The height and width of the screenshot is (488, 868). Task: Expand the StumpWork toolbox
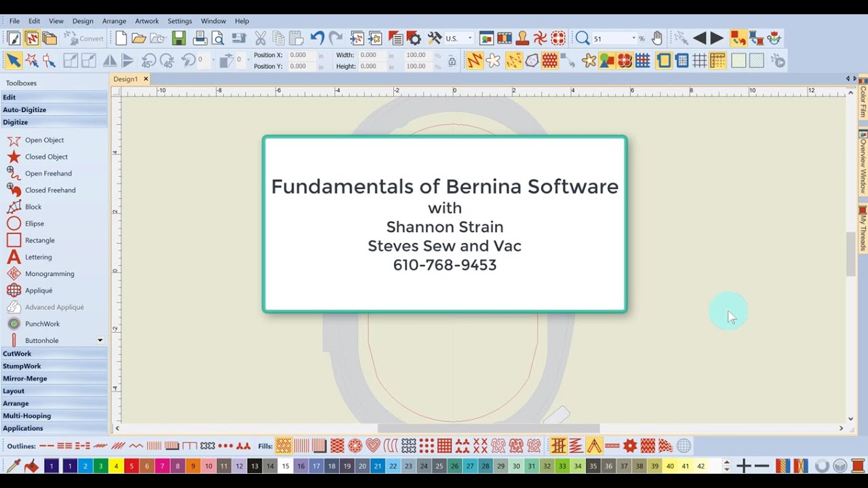[x=54, y=366]
